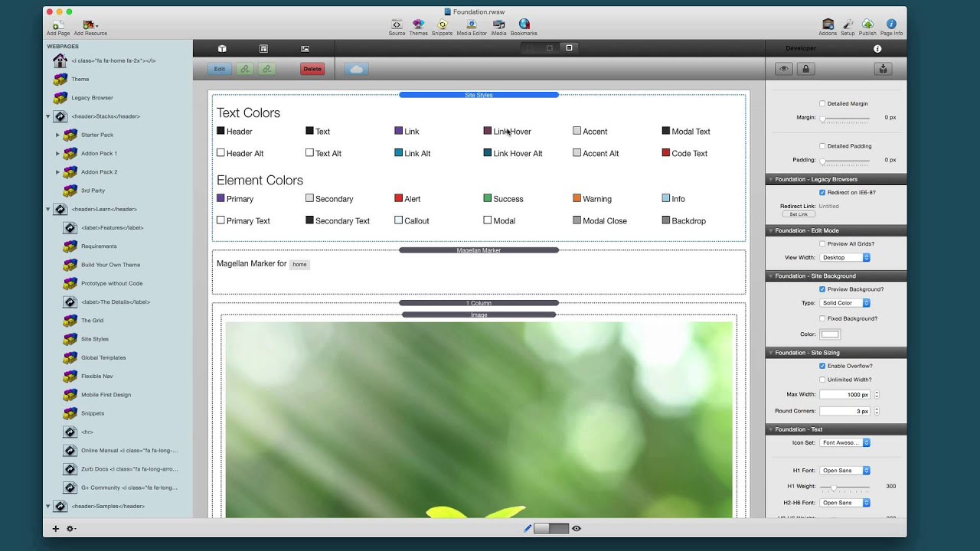Select the Flexible Nav page
Screen dimensions: 980x551
(x=96, y=376)
